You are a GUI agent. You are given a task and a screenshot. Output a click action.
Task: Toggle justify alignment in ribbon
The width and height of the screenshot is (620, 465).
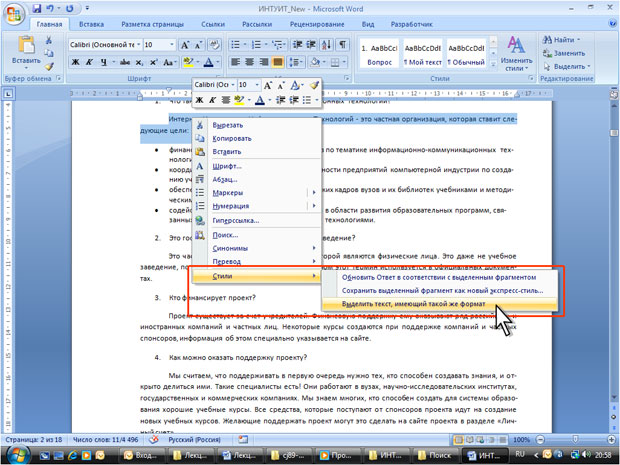[278, 62]
